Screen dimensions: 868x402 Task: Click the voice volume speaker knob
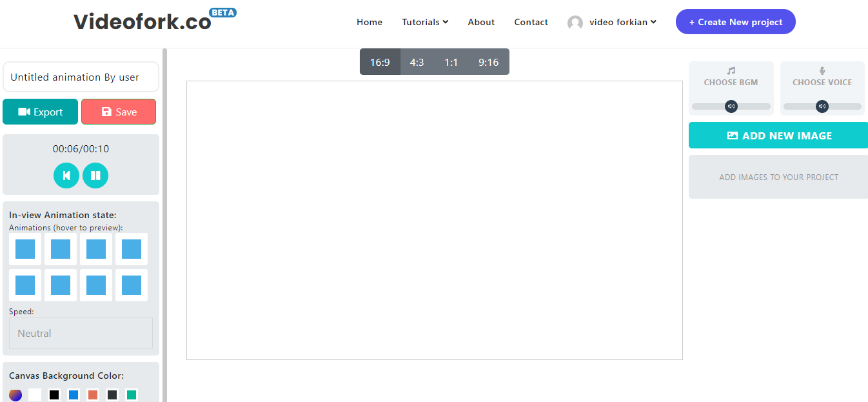(822, 106)
